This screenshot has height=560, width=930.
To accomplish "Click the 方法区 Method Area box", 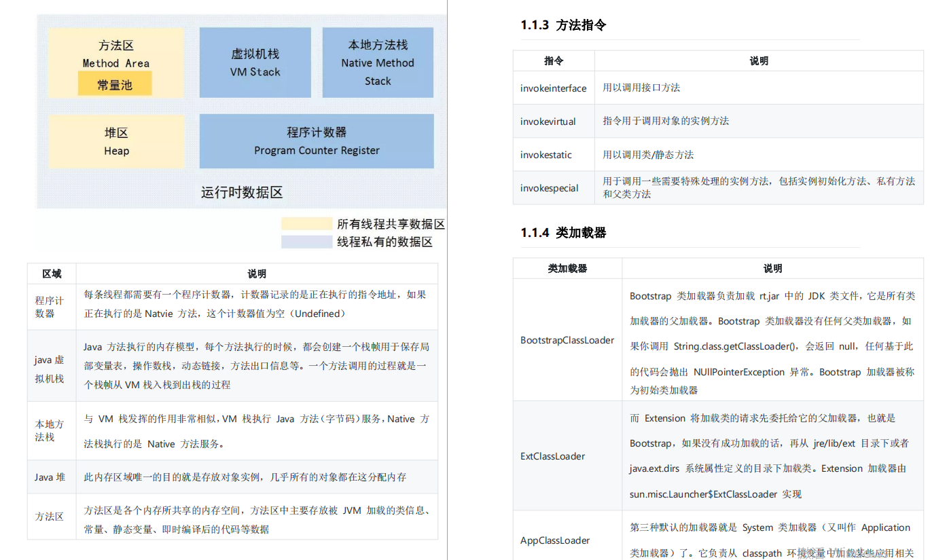I will [x=115, y=62].
